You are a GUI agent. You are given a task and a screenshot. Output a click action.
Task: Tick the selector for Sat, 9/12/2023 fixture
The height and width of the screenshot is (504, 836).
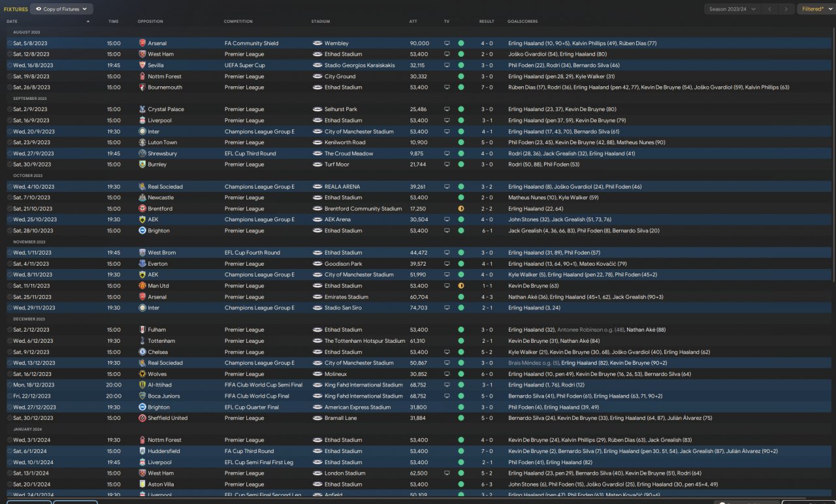[10, 352]
